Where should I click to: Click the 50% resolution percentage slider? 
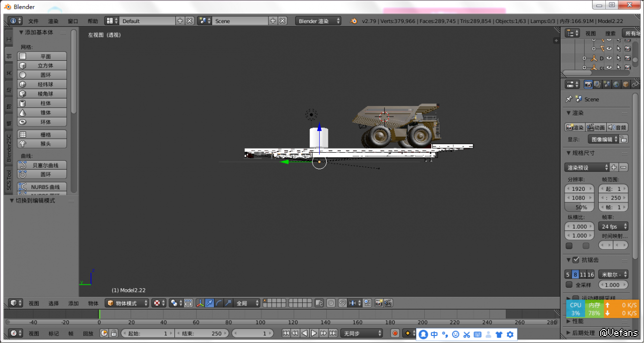pyautogui.click(x=579, y=207)
